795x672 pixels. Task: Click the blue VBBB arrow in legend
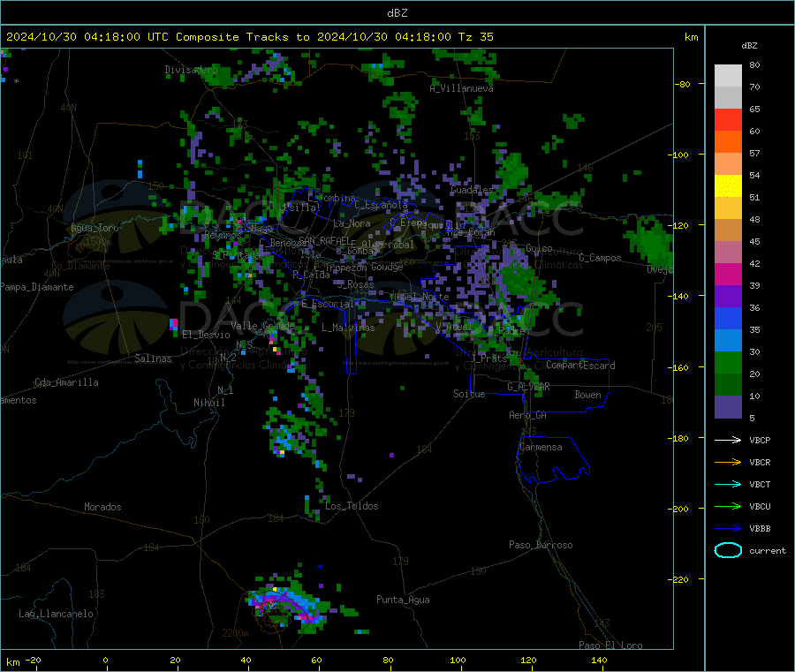click(x=728, y=528)
